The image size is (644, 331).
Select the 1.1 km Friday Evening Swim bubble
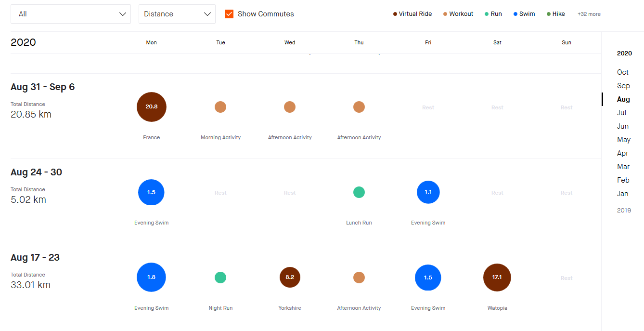point(428,192)
